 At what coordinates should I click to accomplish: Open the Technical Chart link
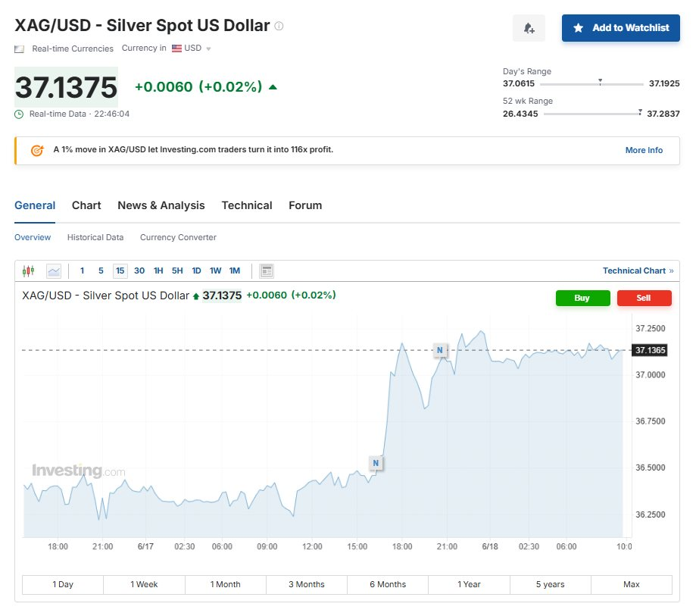638,271
